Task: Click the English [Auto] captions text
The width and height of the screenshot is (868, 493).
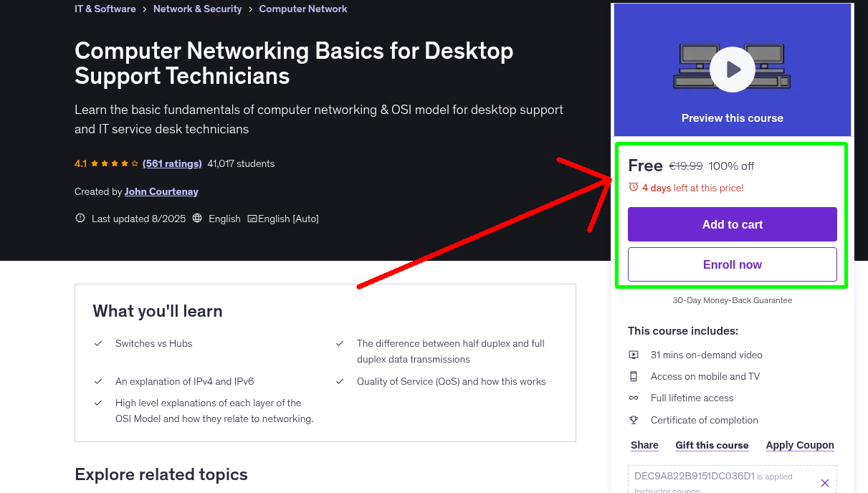Action: click(288, 219)
